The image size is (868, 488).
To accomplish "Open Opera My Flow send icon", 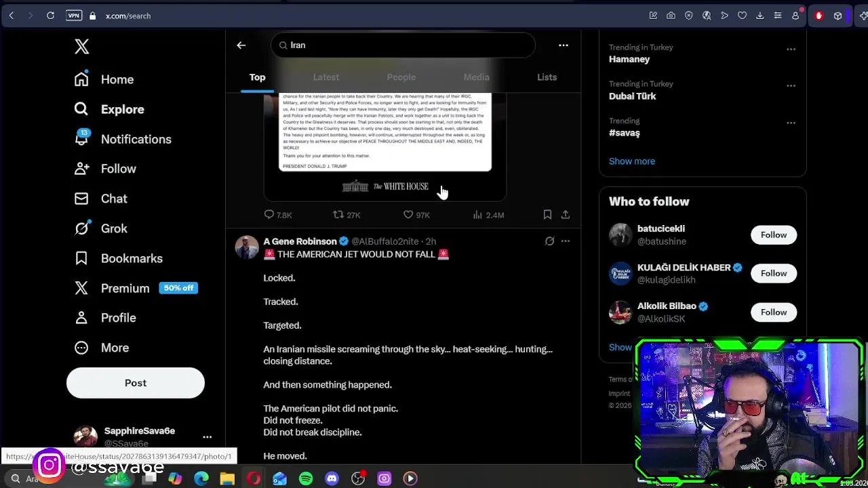I will point(724,16).
